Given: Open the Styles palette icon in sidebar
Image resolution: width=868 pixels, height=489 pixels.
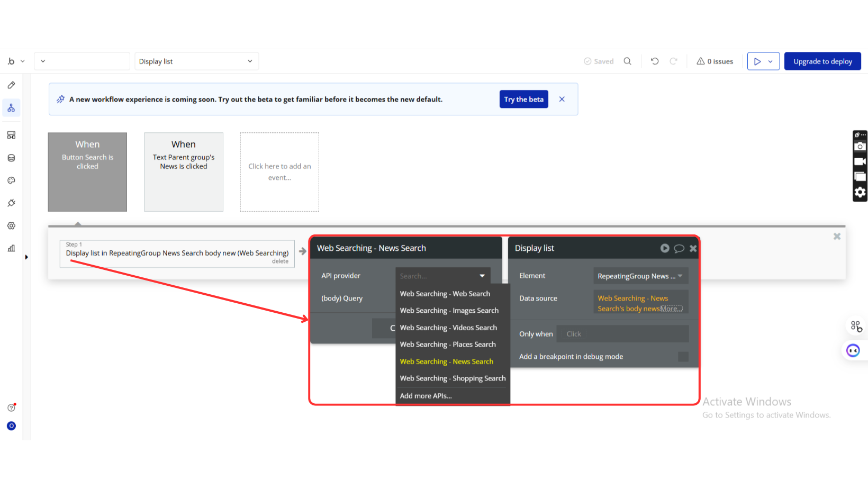Looking at the screenshot, I should [11, 180].
